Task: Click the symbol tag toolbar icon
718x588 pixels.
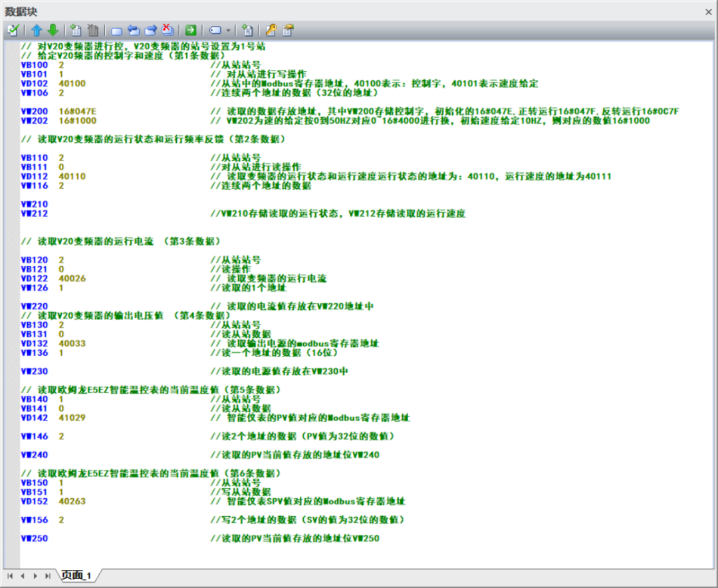Action: click(x=215, y=31)
